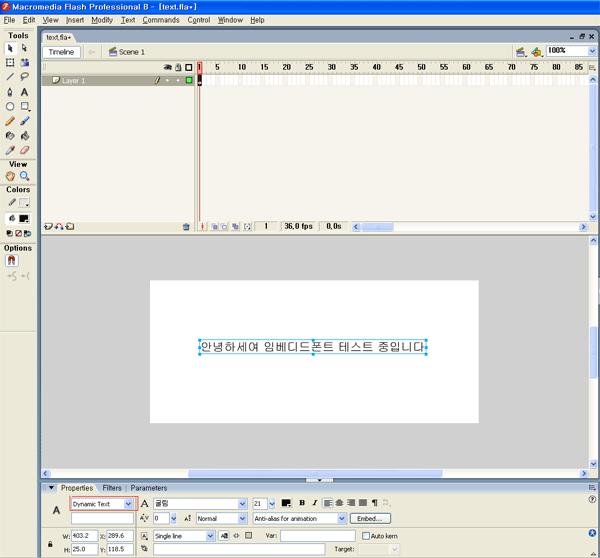The height and width of the screenshot is (558, 600).
Task: Click the text.fla document tab
Action: (x=58, y=37)
